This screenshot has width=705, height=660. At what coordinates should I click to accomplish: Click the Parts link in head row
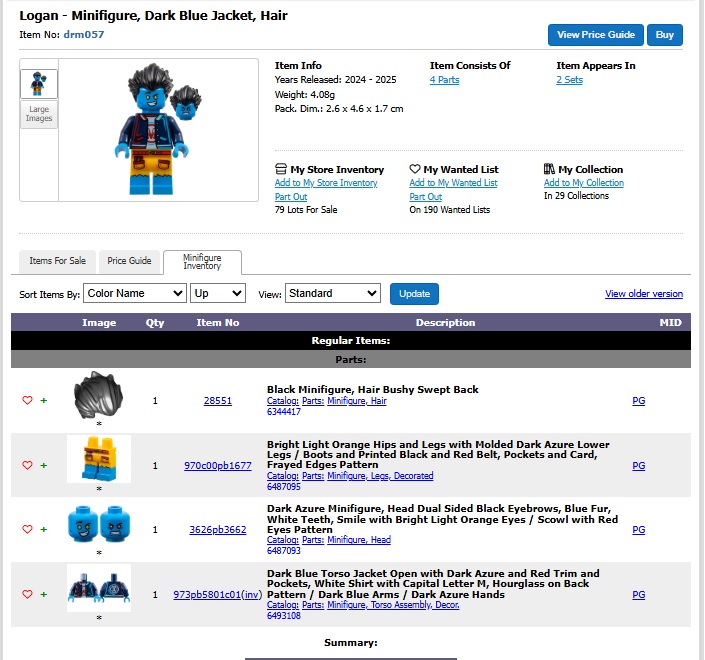pos(313,540)
